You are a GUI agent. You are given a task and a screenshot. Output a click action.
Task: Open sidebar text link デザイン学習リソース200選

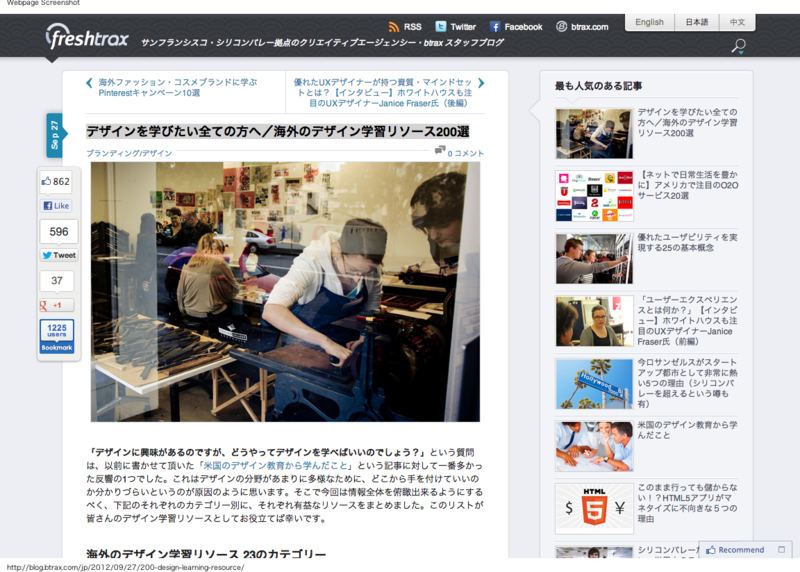click(687, 122)
